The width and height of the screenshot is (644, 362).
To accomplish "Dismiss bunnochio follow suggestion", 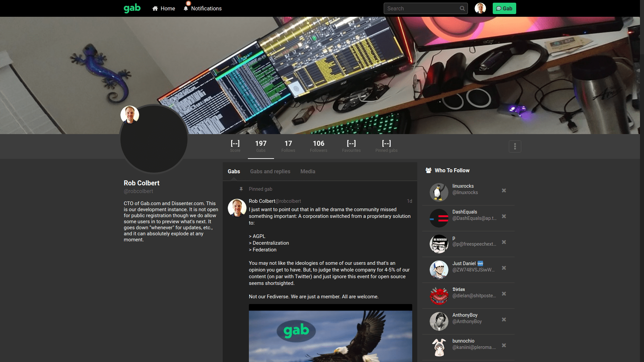I will click(x=504, y=345).
